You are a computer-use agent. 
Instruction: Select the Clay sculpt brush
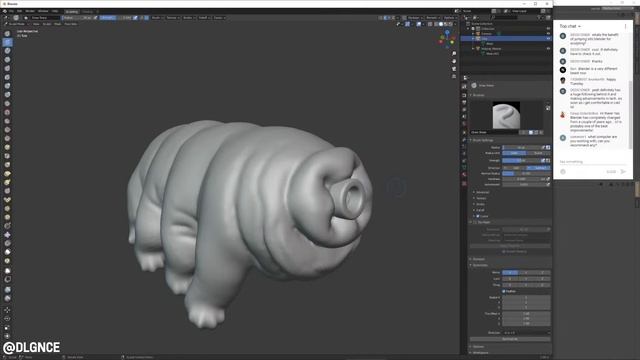click(x=7, y=51)
